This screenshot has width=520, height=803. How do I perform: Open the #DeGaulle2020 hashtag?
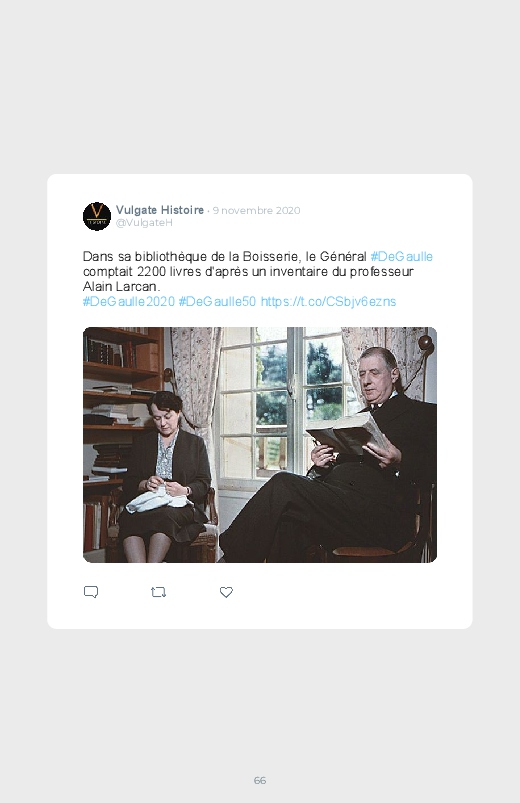pos(129,301)
